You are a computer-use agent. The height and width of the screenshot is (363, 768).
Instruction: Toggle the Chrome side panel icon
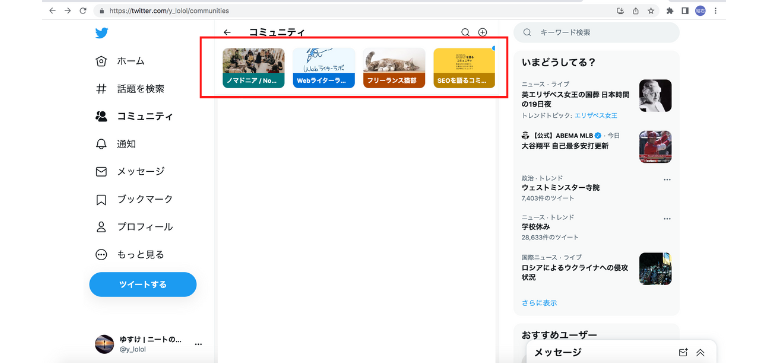(685, 10)
